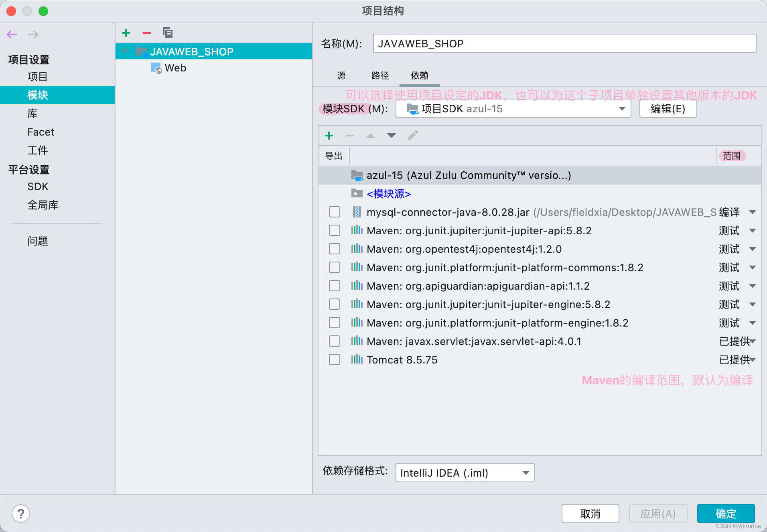Open help question mark button
767x532 pixels.
(x=21, y=514)
